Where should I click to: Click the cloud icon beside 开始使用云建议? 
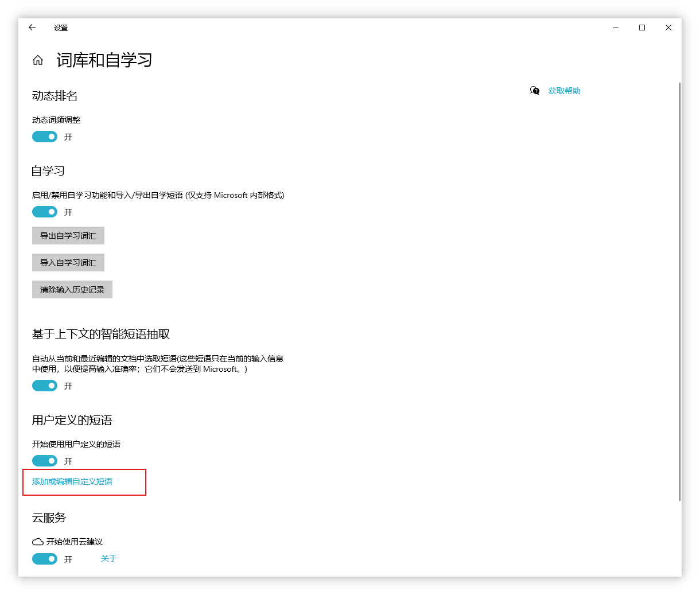click(x=37, y=541)
